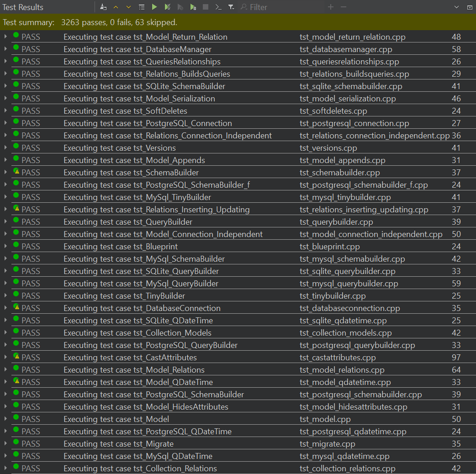Viewport: 476px width, 474px height.
Task: Maximize the Test Results output pane
Action: point(470,7)
